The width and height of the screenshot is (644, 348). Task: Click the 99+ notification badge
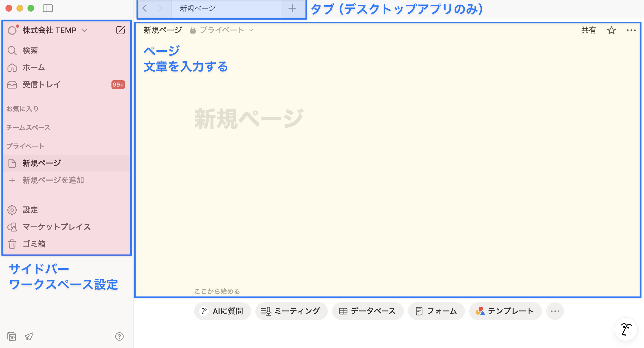(118, 85)
